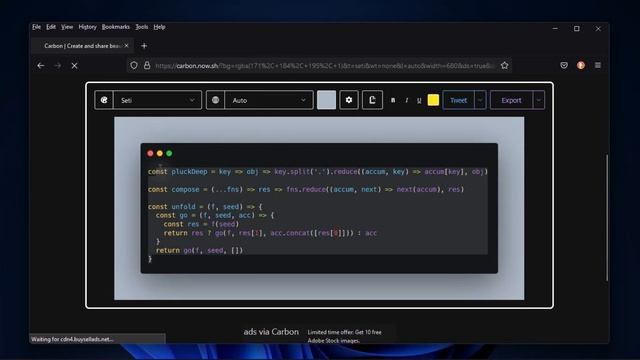Image resolution: width=640 pixels, height=360 pixels.
Task: Minimize the Firefox window
Action: coord(555,29)
